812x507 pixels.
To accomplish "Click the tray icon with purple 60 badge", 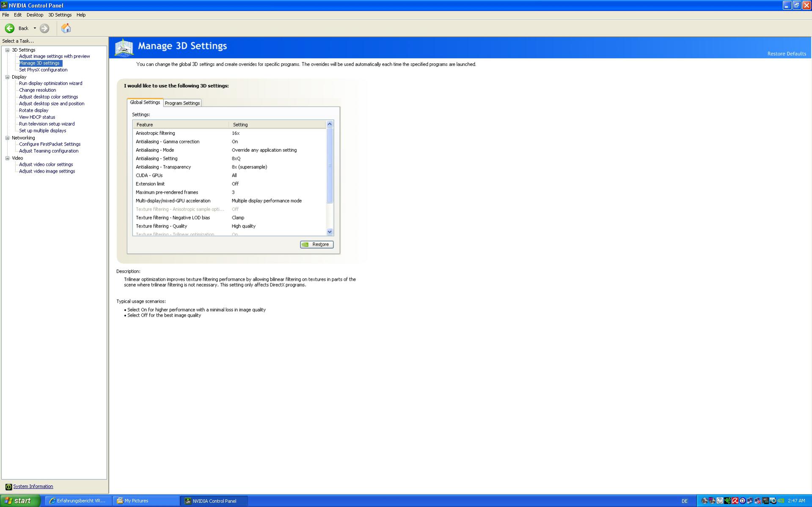I will (x=712, y=501).
